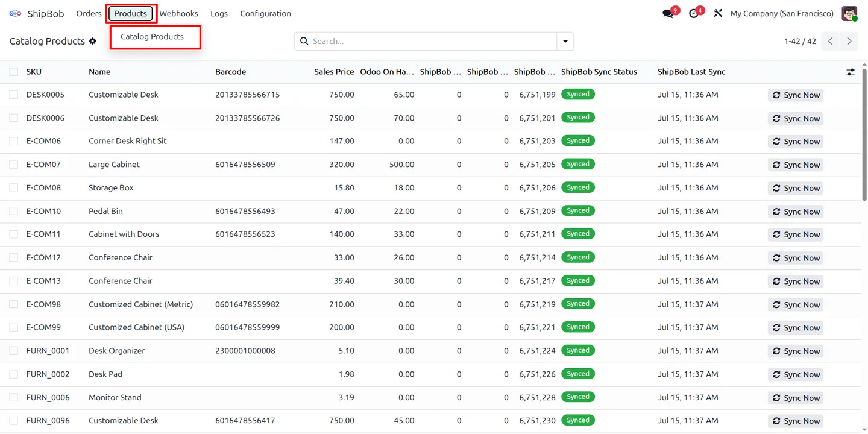Sort by Name column header

point(99,72)
